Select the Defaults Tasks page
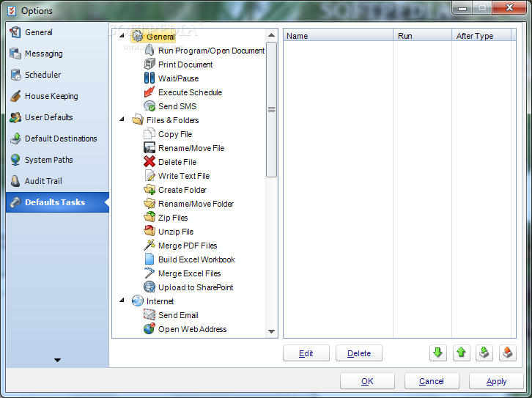This screenshot has width=532, height=398. [57, 202]
